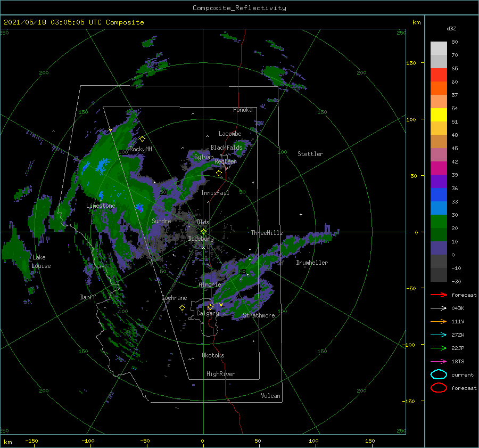Click the cyan current ellipse legend icon
This screenshot has height=448, width=479.
[x=439, y=374]
